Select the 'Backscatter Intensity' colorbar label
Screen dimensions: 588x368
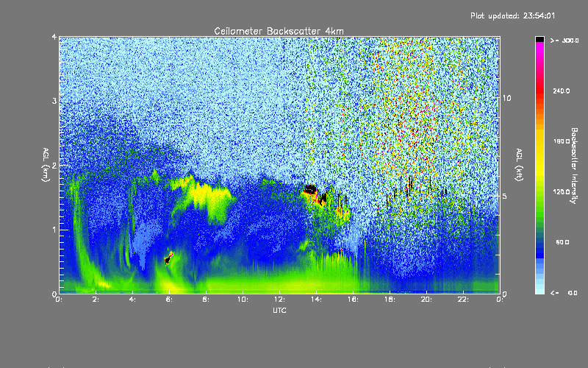click(574, 166)
